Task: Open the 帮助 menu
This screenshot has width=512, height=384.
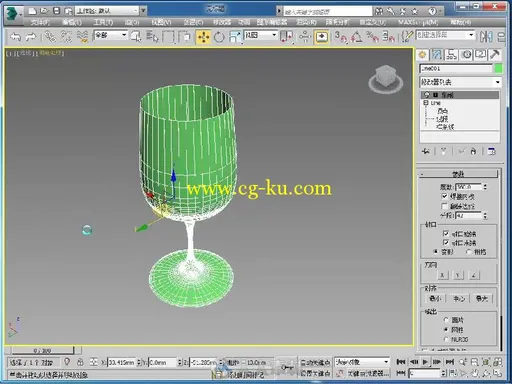Action: (461, 22)
